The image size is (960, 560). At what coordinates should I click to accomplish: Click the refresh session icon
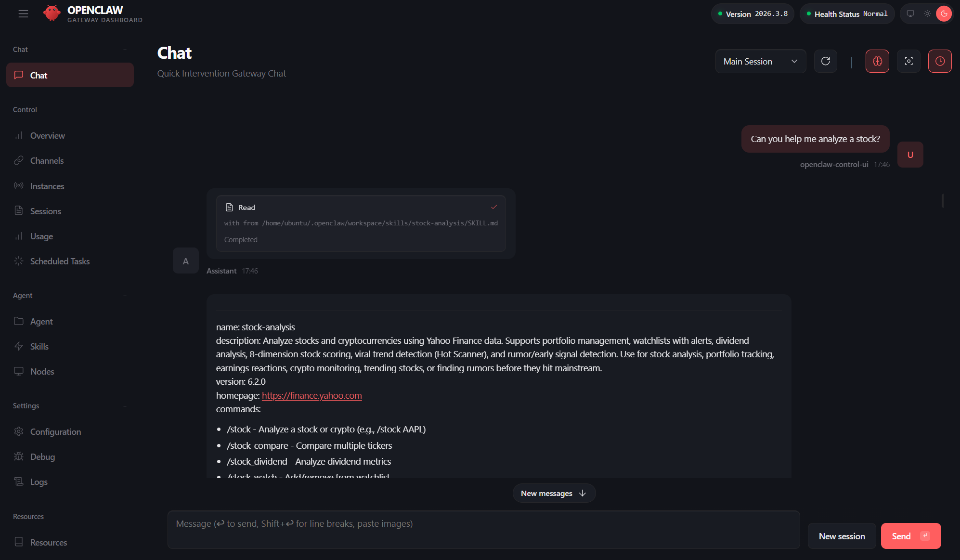[826, 61]
